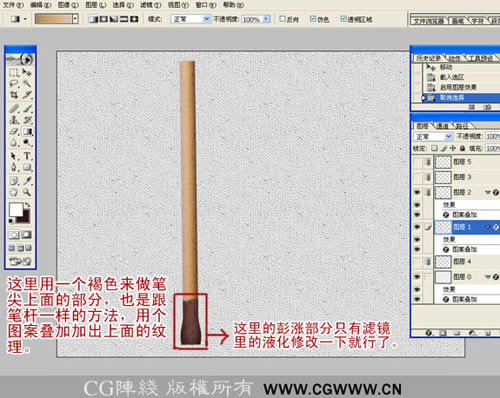Image resolution: width=500 pixels, height=398 pixels.
Task: Select the Shape tool
Action: pos(27,167)
